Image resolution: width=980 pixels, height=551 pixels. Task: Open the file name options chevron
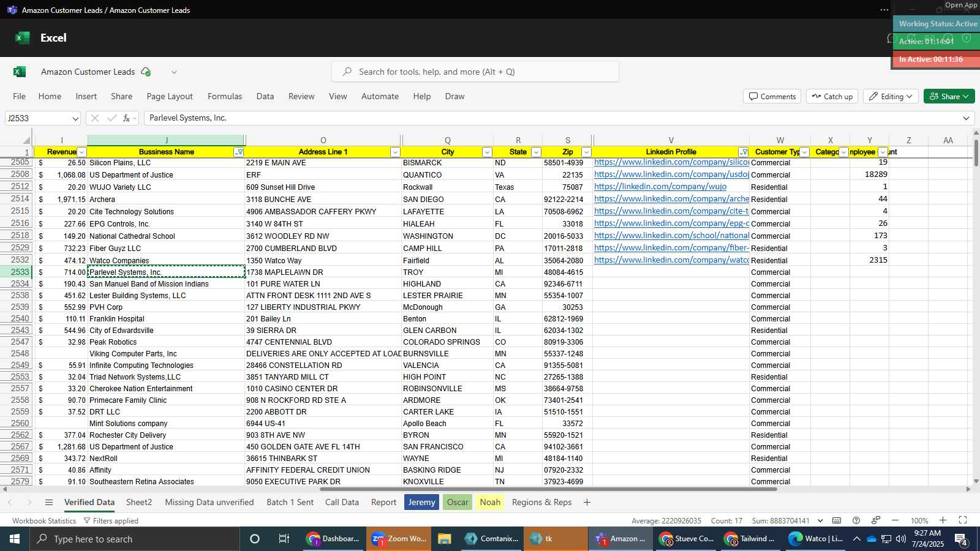pyautogui.click(x=174, y=72)
